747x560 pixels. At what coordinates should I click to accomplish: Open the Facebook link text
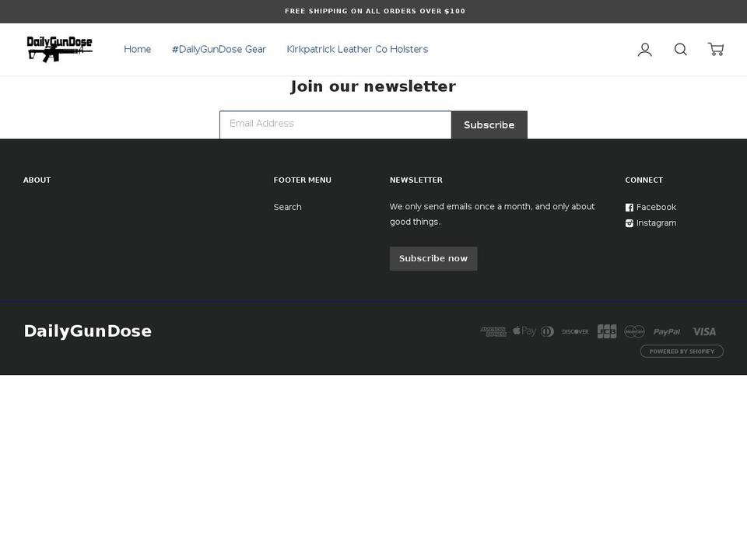[656, 207]
